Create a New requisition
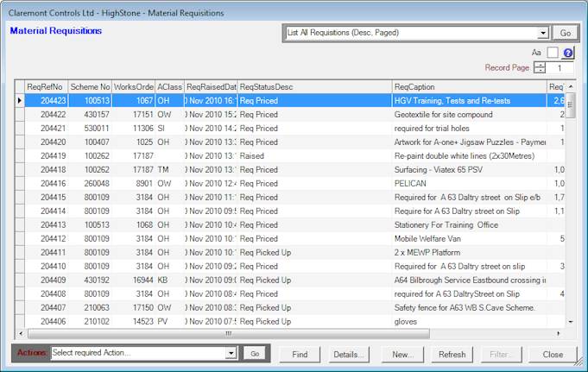 [402, 354]
